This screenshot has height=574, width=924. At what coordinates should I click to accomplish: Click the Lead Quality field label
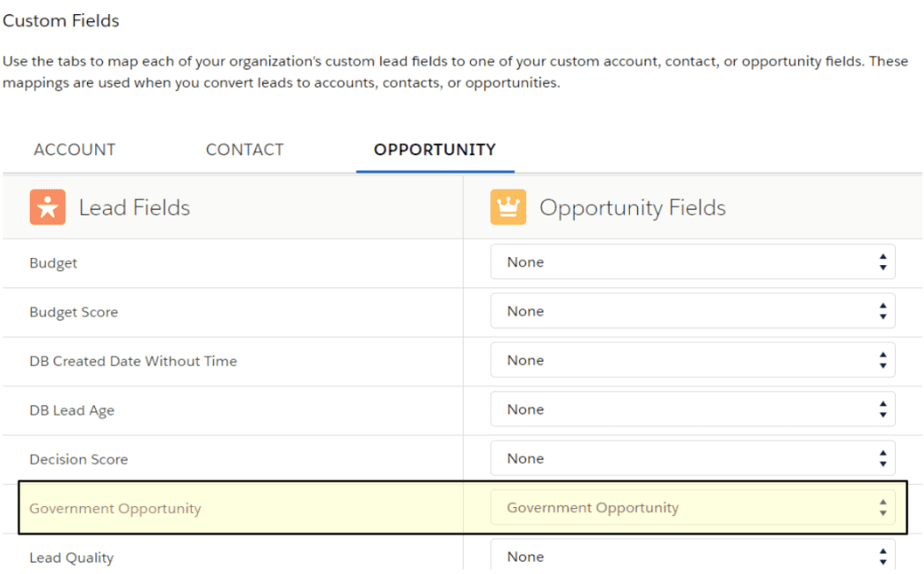click(71, 558)
